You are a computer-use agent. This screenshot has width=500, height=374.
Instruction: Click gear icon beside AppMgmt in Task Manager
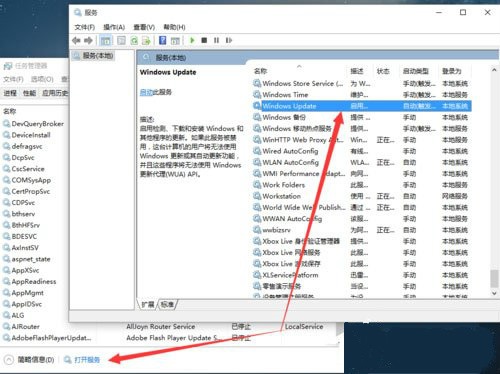pos(7,293)
